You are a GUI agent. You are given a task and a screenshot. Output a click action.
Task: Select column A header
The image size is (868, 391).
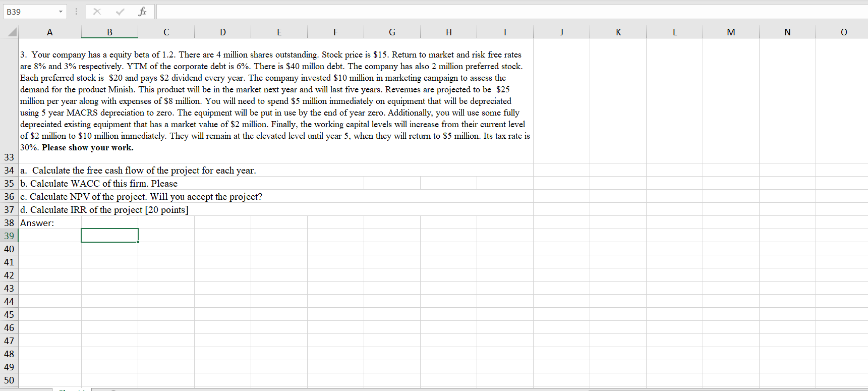click(x=49, y=32)
